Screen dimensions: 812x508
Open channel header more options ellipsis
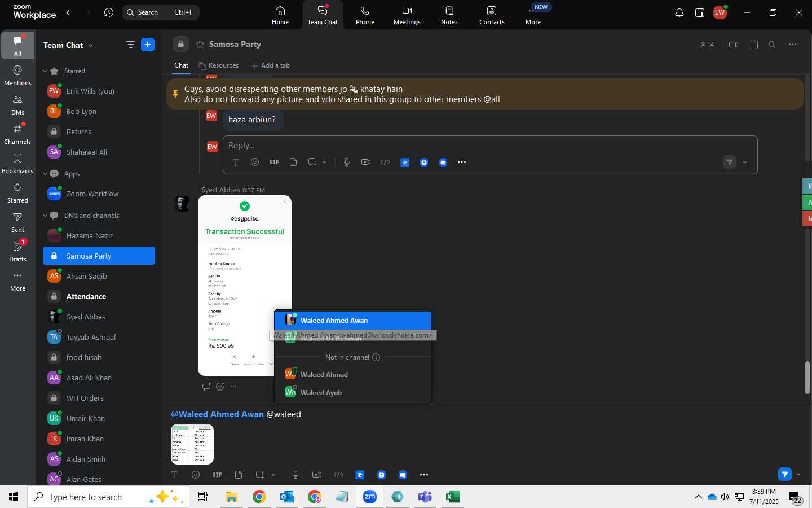793,45
